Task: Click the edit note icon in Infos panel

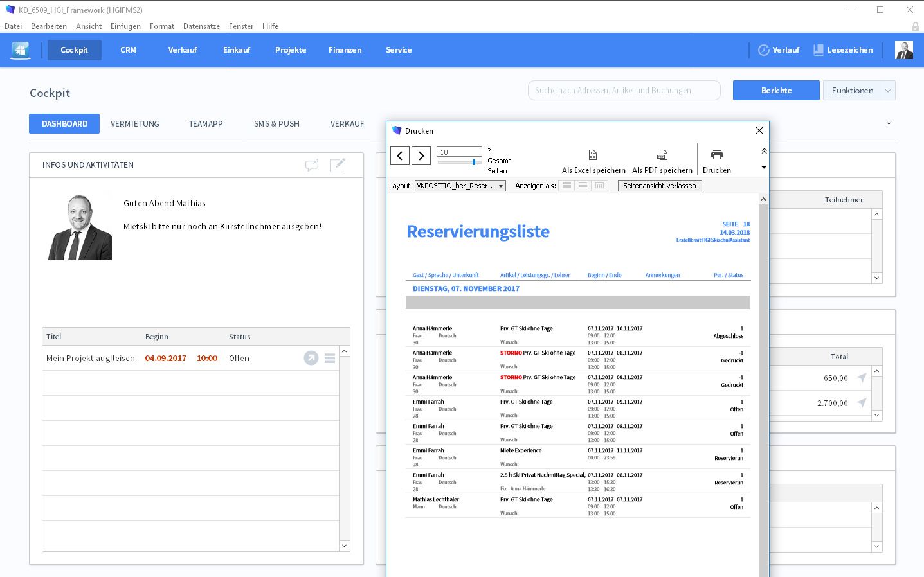Action: (x=337, y=166)
